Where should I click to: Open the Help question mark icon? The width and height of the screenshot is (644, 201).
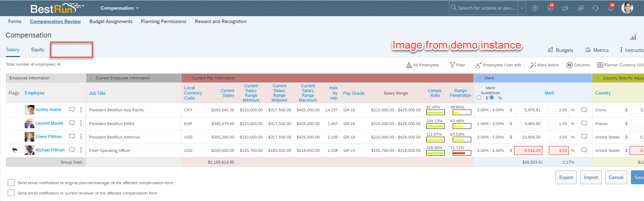tap(535, 8)
